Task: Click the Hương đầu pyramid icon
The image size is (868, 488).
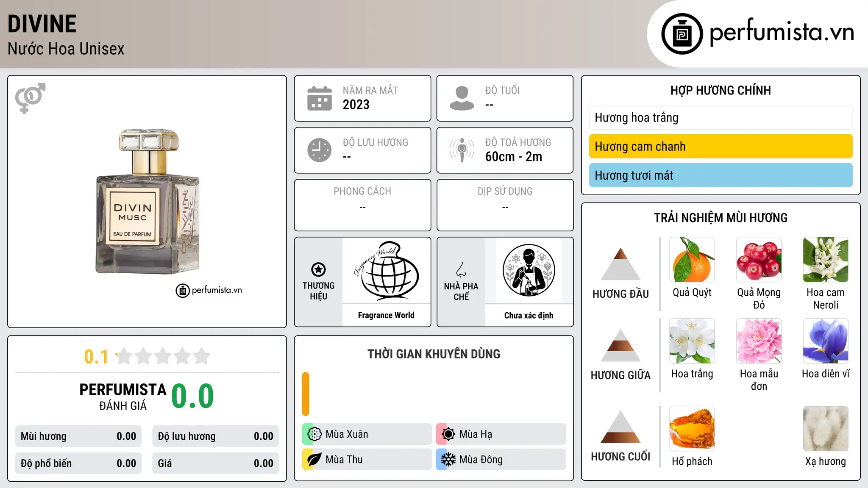Action: 621,263
